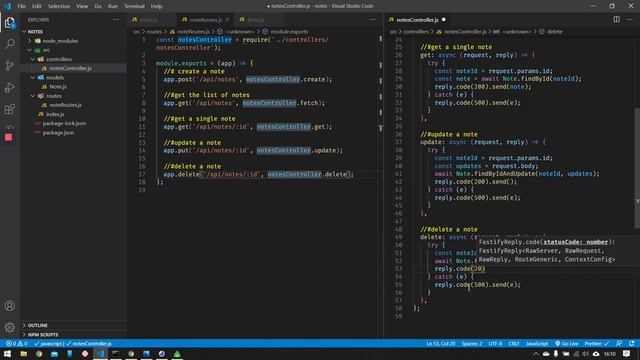Open File Explorer from the taskbar

tap(24, 353)
